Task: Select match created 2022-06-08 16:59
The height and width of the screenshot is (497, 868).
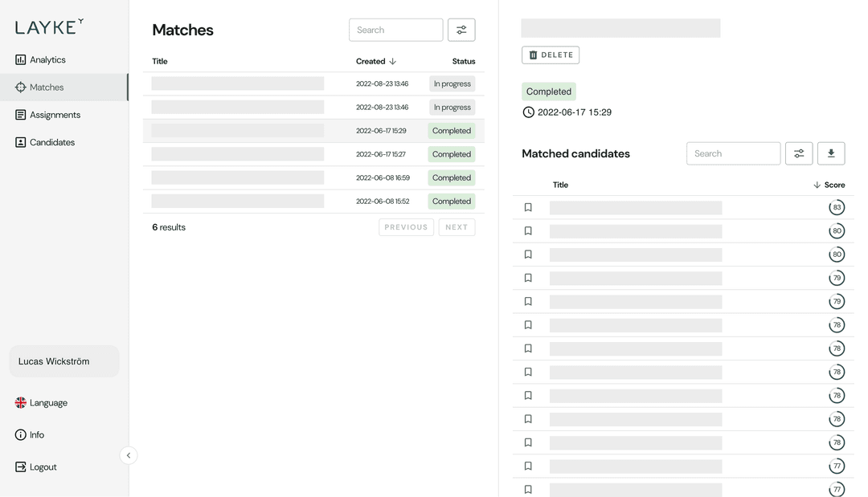Action: 313,177
